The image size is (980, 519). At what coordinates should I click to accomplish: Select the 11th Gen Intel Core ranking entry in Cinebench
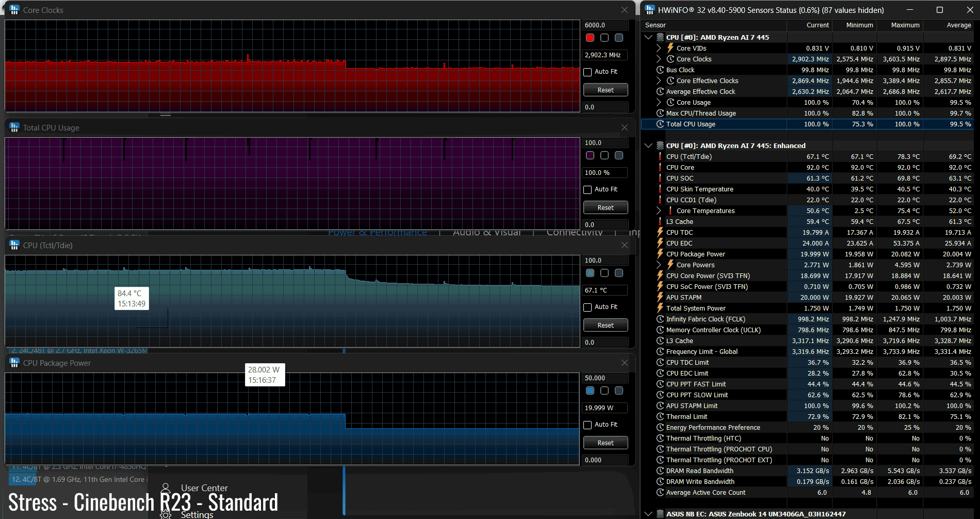tap(78, 480)
